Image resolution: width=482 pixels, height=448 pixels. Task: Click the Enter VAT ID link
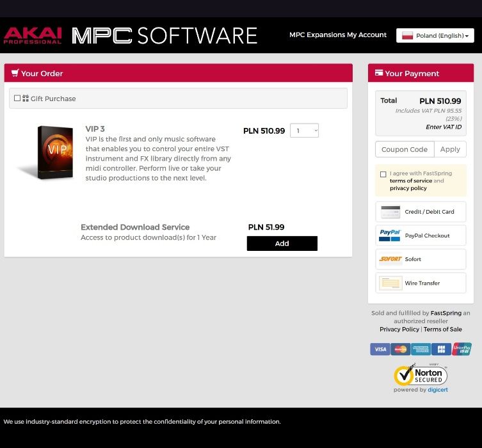(444, 127)
